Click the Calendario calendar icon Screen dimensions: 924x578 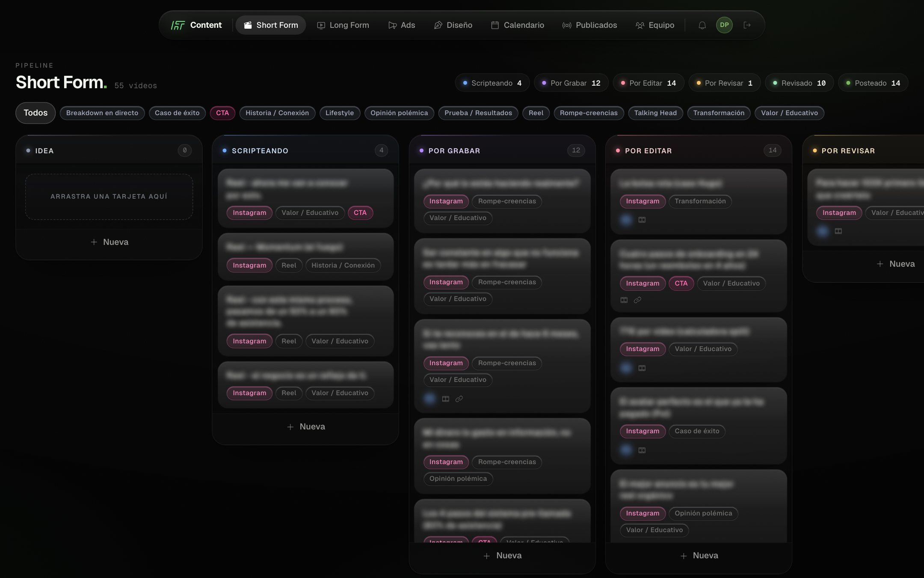pos(495,25)
